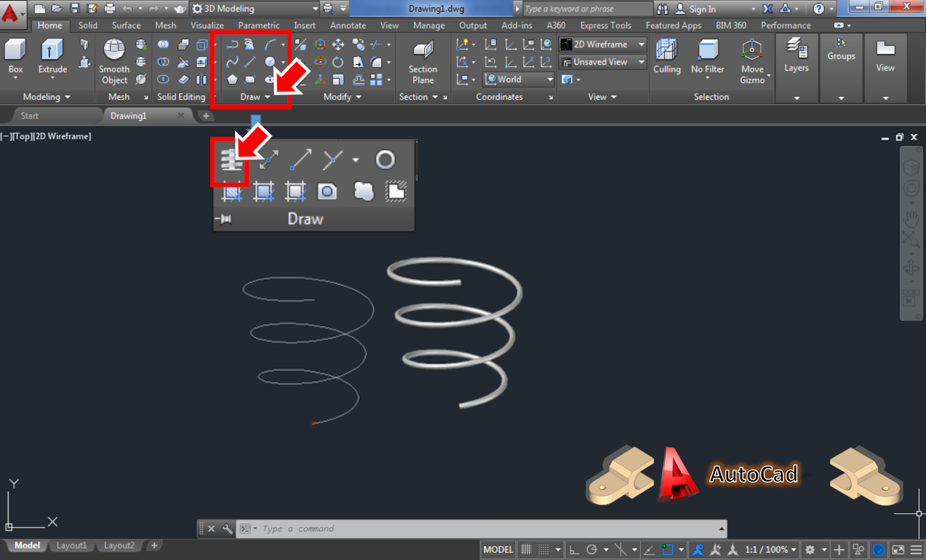This screenshot has width=926, height=560.
Task: Pick the Circle tool in the Draw panel
Action: click(270, 62)
